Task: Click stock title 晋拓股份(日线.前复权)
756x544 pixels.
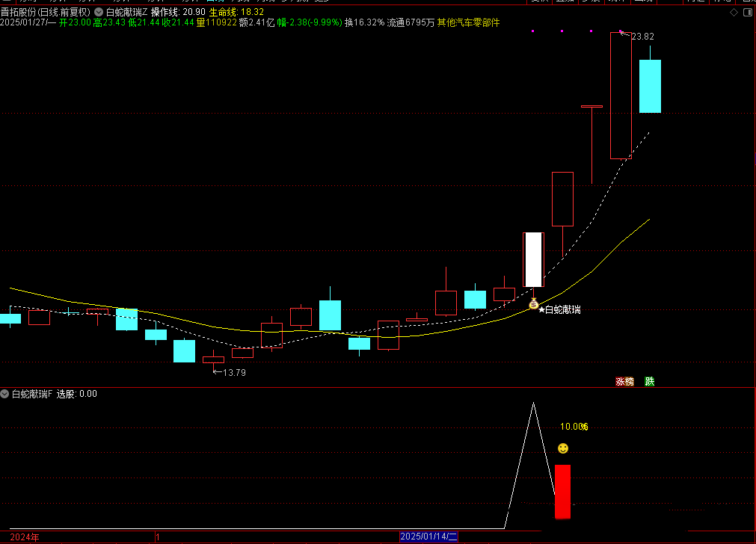Action: (x=46, y=12)
